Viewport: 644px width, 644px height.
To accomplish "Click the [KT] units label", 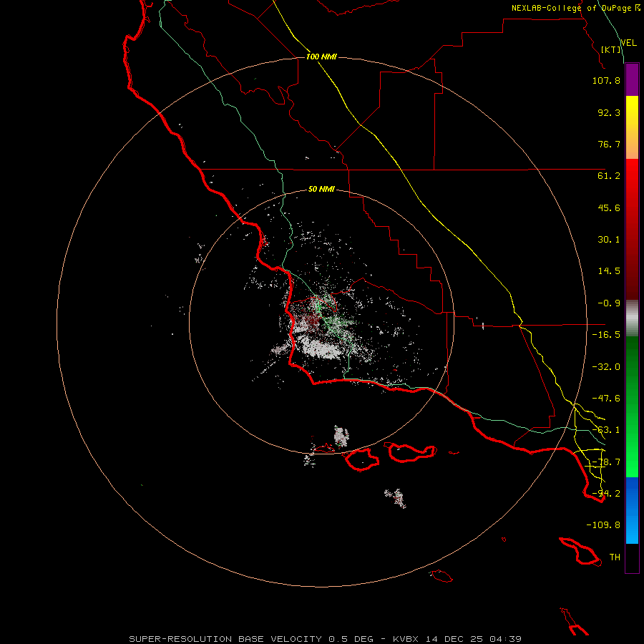I will [x=611, y=49].
